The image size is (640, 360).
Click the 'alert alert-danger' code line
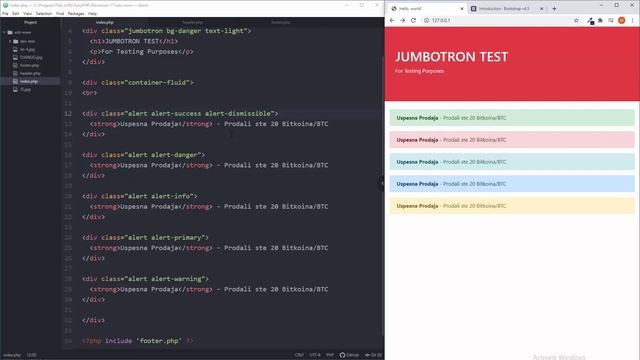pyautogui.click(x=144, y=155)
